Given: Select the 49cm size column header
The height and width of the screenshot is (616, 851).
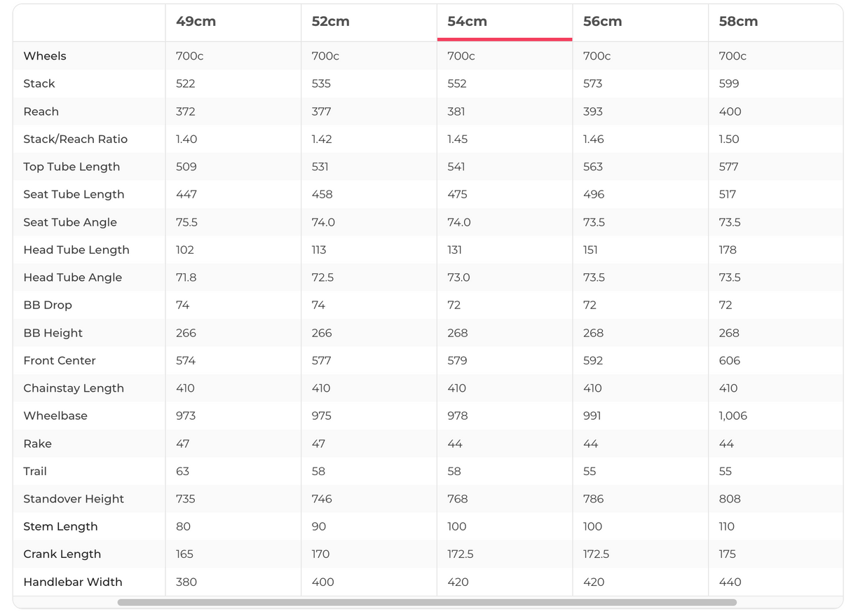Looking at the screenshot, I should (196, 22).
